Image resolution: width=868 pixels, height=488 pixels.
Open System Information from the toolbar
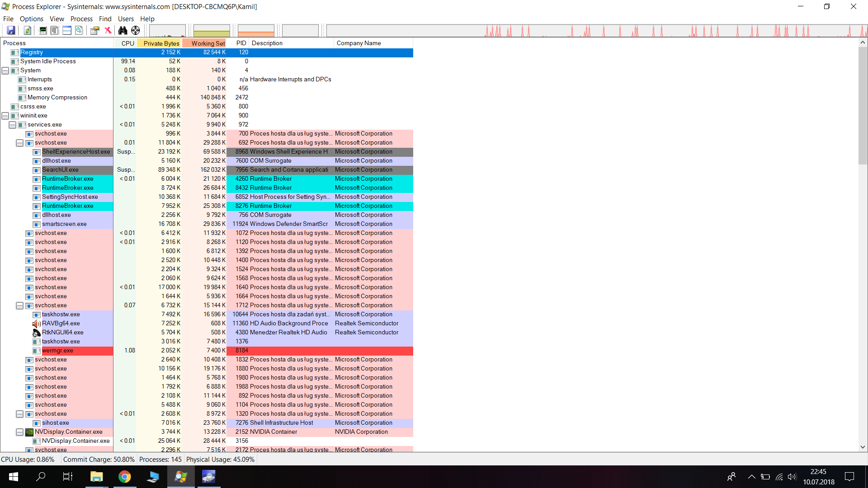point(43,30)
